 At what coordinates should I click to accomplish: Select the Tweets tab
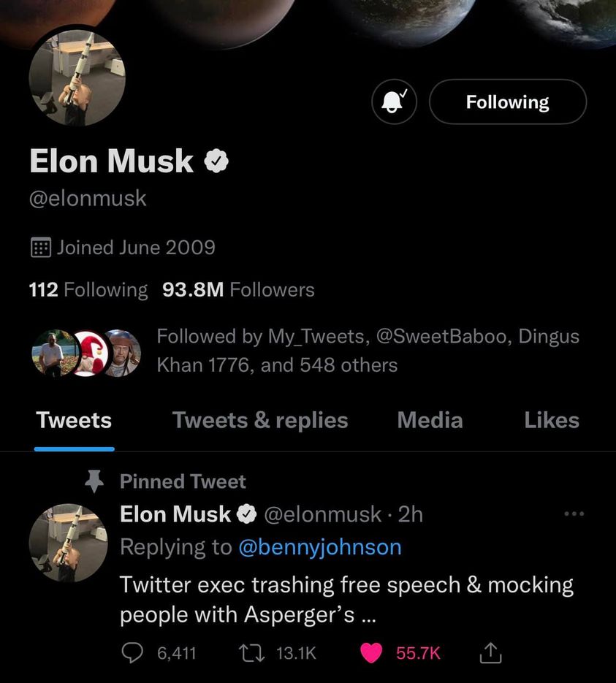point(74,420)
